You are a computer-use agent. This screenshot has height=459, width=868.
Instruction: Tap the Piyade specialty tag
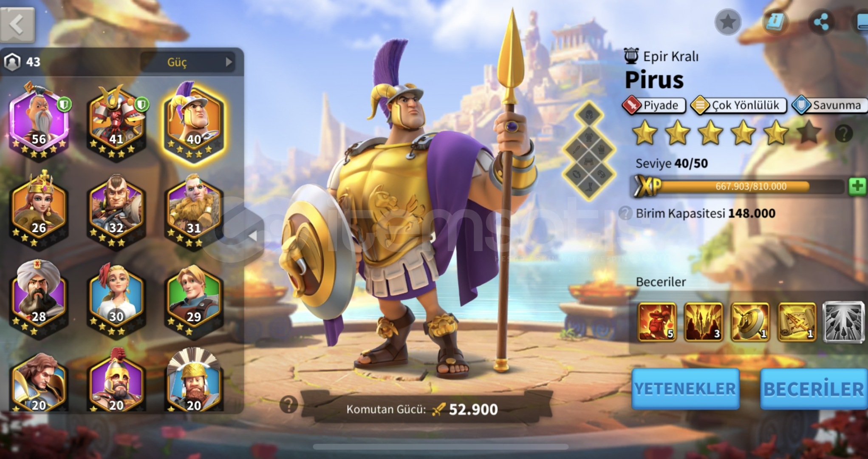point(653,105)
